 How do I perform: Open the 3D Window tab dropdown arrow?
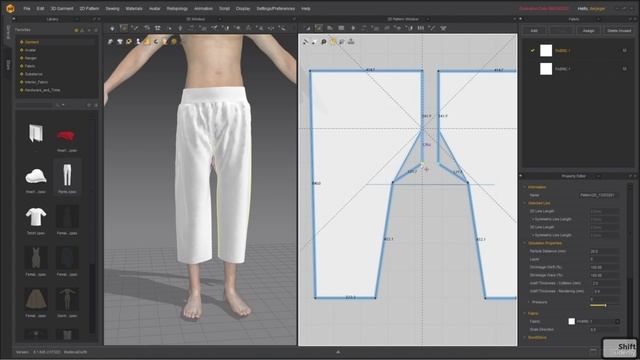220,19
